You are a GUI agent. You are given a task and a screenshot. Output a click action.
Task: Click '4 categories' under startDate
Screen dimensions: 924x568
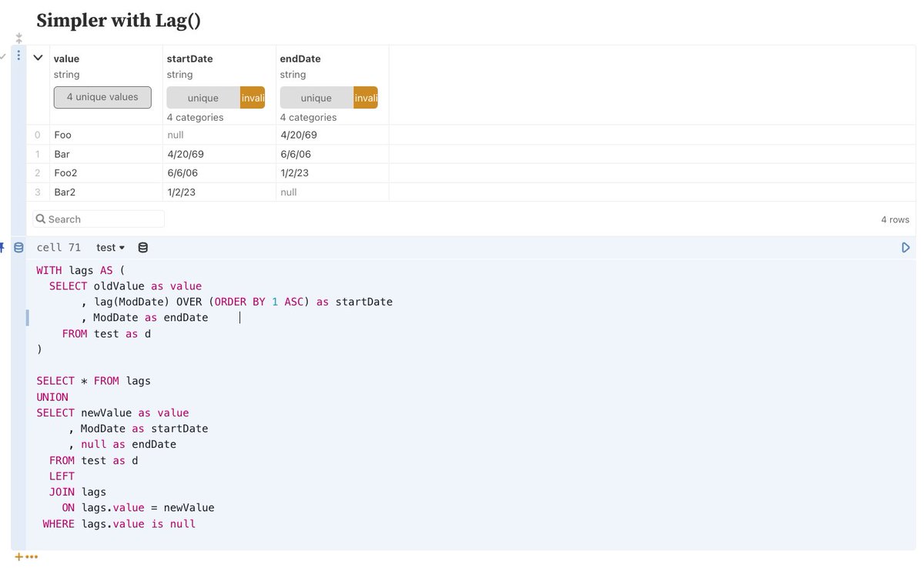[x=195, y=118]
